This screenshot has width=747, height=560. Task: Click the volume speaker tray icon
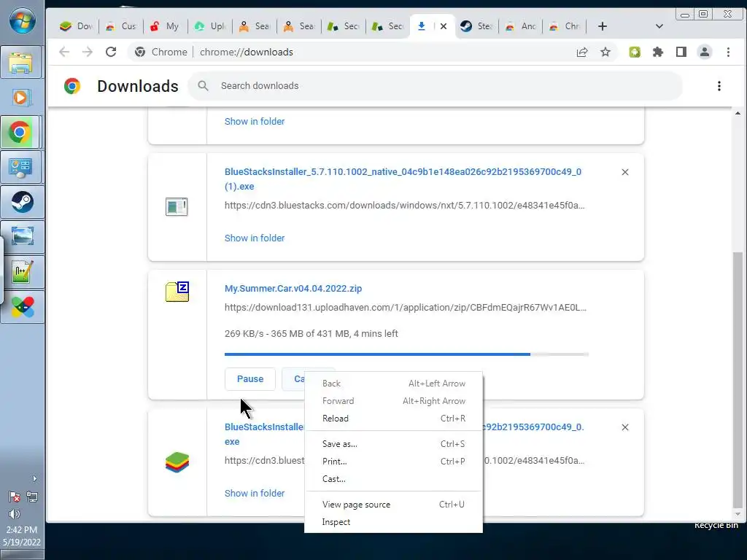(x=15, y=514)
